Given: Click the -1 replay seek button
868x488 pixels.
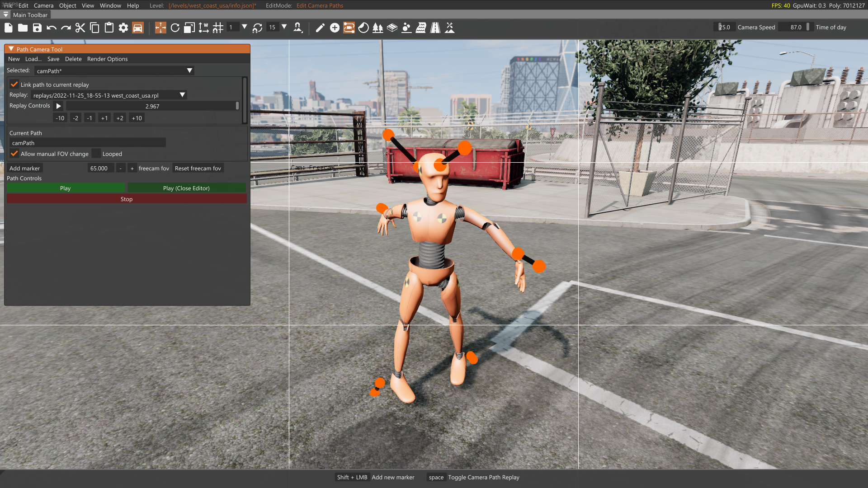Looking at the screenshot, I should click(90, 118).
